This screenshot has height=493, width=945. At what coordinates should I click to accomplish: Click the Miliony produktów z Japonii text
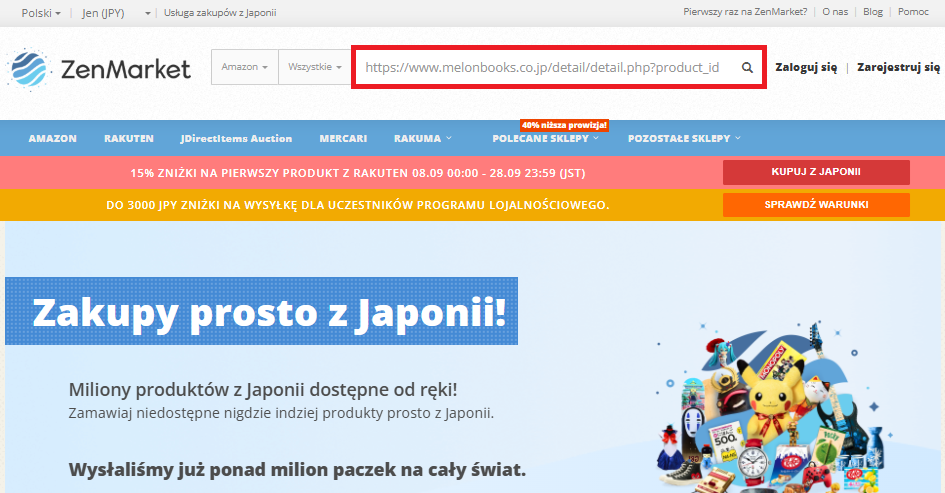(263, 389)
